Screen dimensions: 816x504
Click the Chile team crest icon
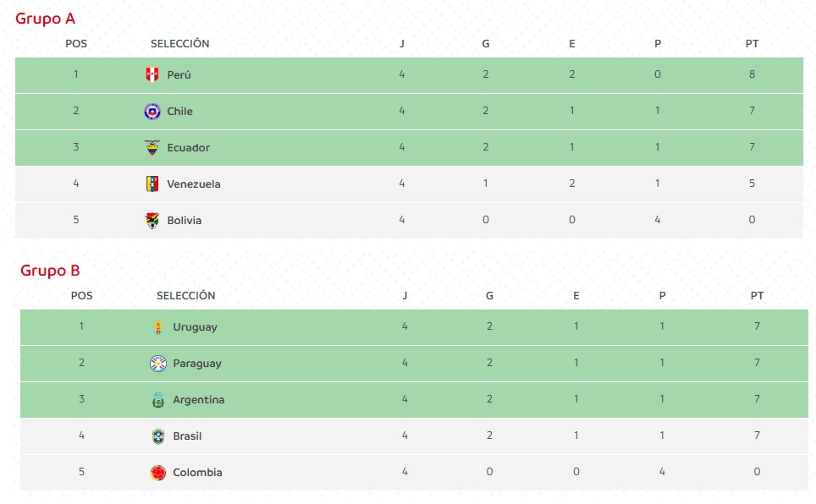(152, 111)
